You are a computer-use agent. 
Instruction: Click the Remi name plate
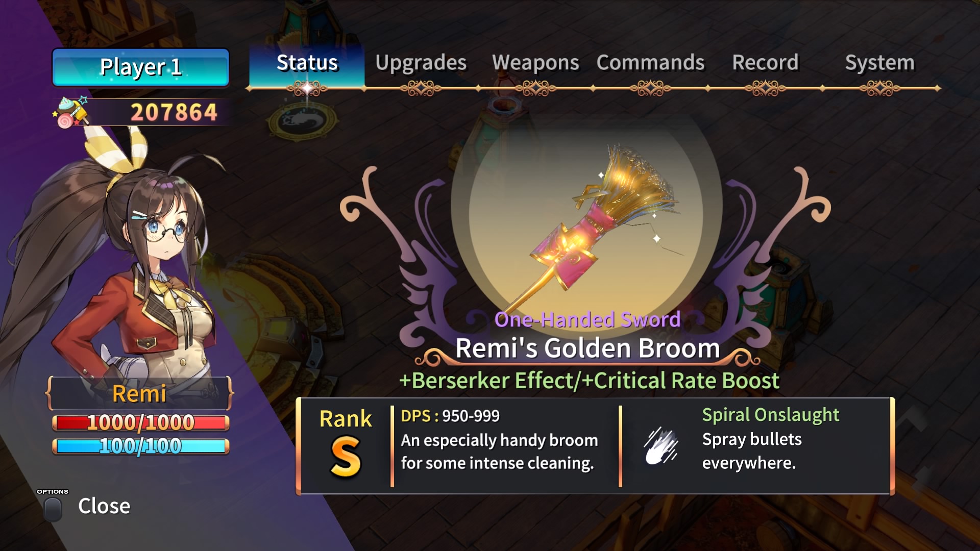click(139, 393)
